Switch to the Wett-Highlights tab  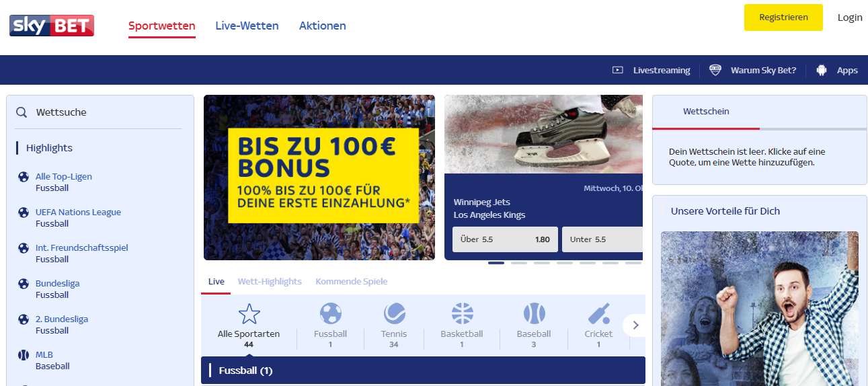270,281
